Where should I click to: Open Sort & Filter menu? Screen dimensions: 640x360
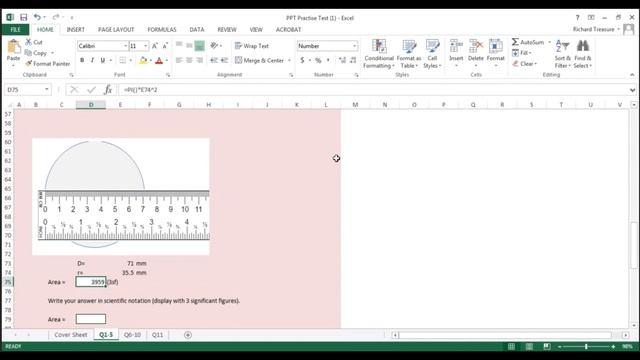coord(562,54)
